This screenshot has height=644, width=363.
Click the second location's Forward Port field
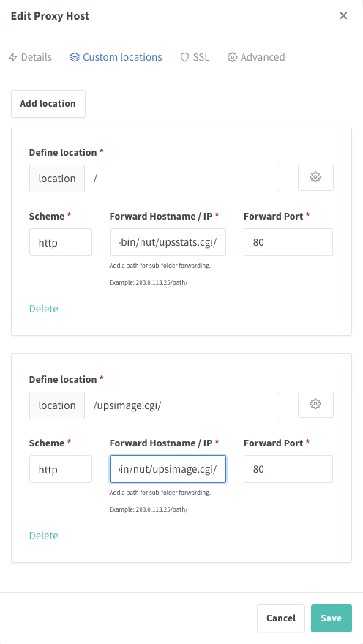click(x=288, y=469)
